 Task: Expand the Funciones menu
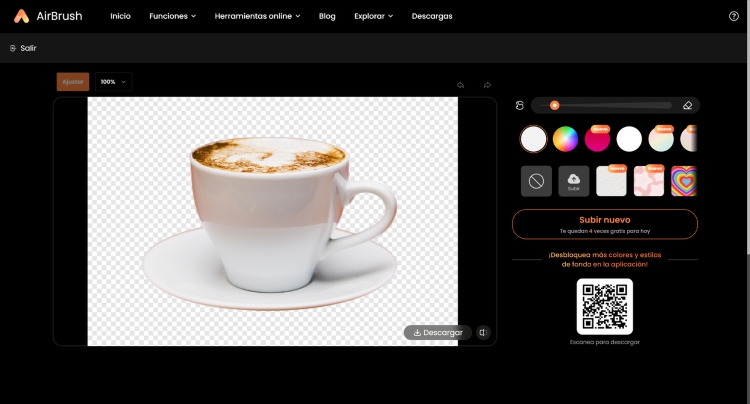[x=173, y=16]
